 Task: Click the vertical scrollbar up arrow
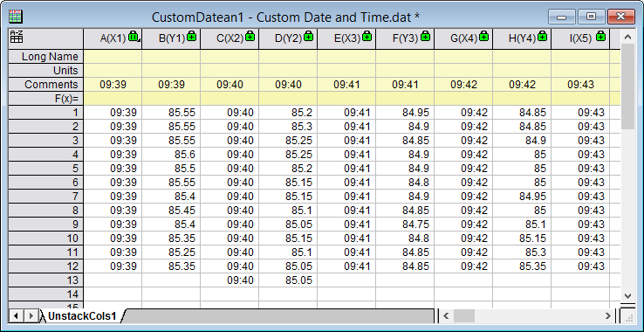(627, 37)
